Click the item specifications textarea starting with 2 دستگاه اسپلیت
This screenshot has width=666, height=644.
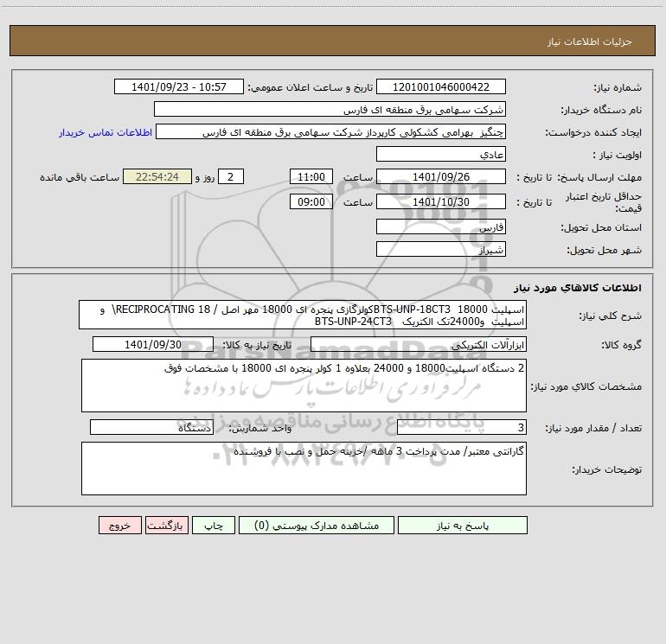tap(304, 386)
